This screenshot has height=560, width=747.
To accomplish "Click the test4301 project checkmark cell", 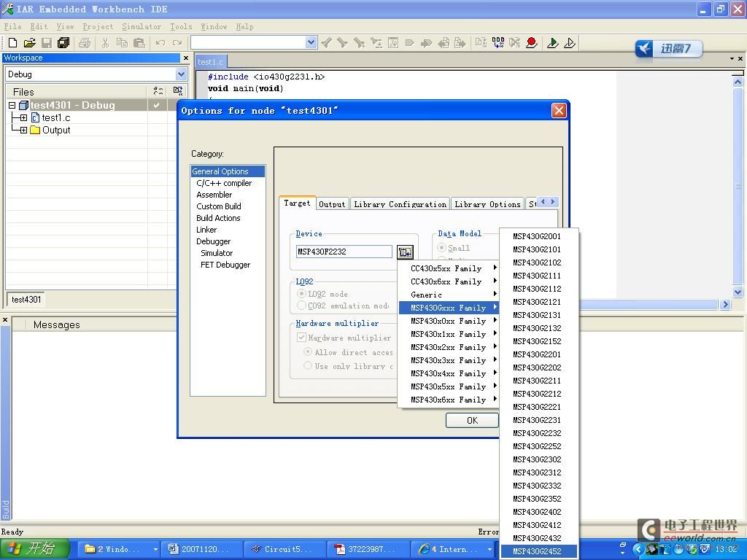I will coord(157,105).
